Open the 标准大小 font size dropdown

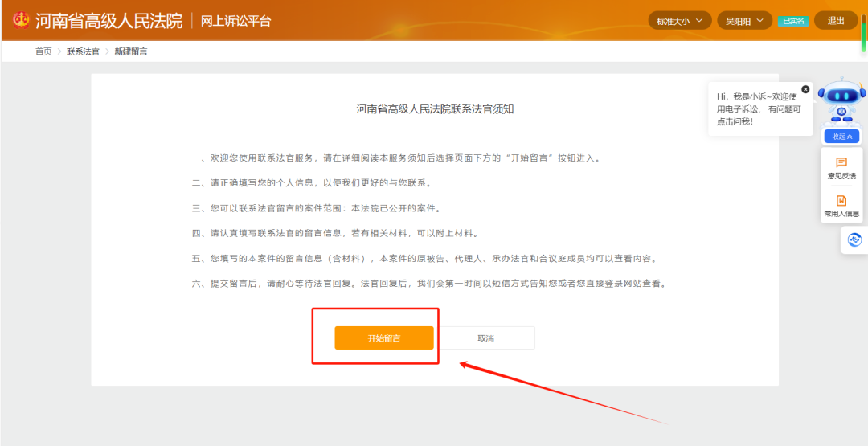click(x=680, y=21)
